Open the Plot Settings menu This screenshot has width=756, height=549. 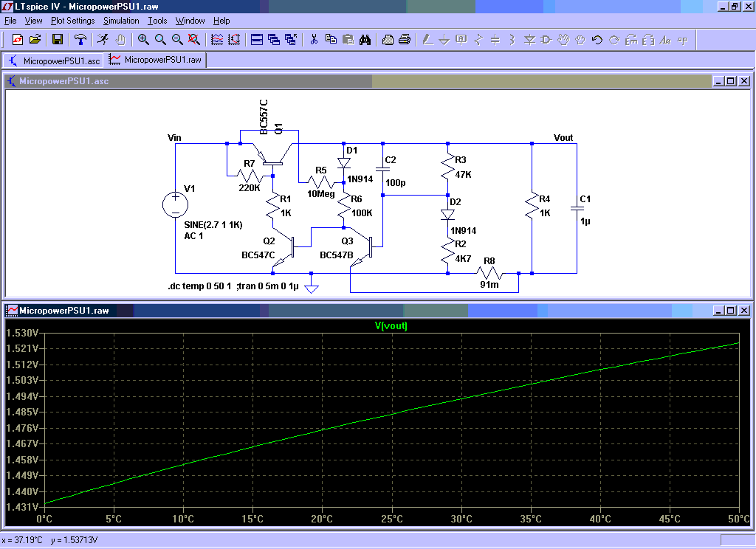click(x=72, y=21)
